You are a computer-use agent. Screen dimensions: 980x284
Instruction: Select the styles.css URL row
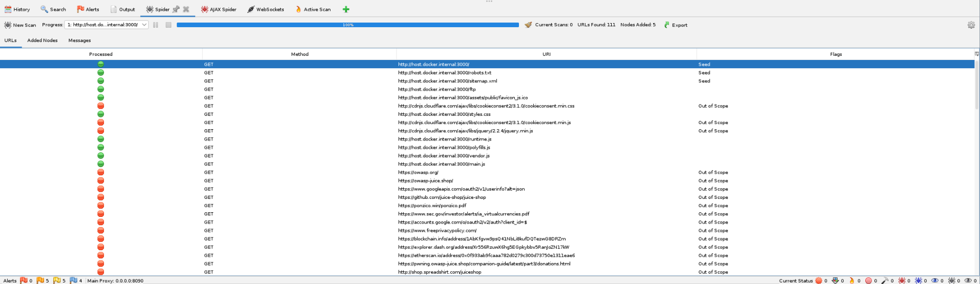coord(487,114)
